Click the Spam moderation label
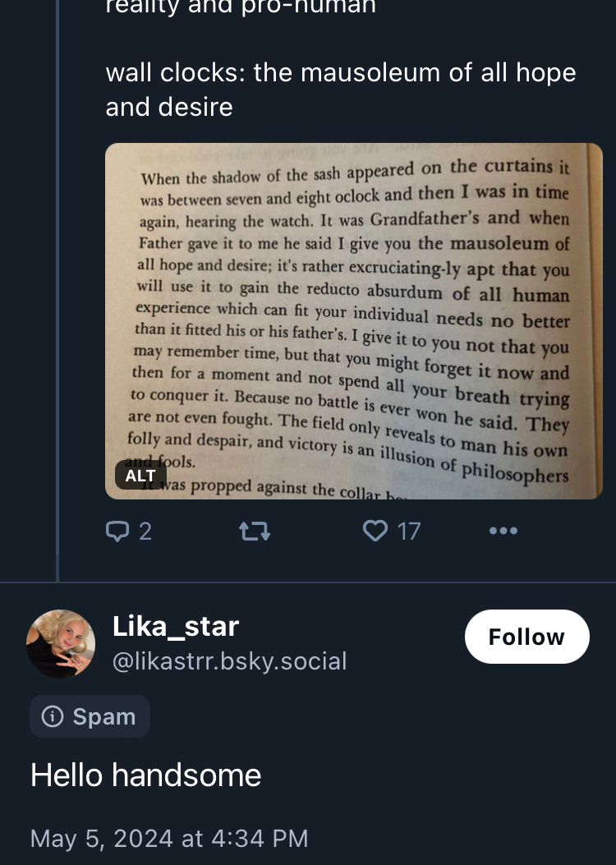The image size is (616, 865). 90,716
